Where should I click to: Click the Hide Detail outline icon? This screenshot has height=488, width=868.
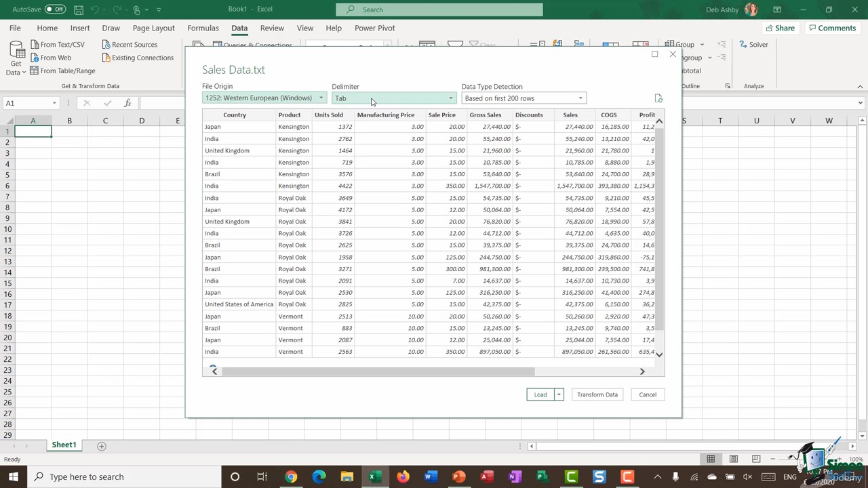(722, 58)
